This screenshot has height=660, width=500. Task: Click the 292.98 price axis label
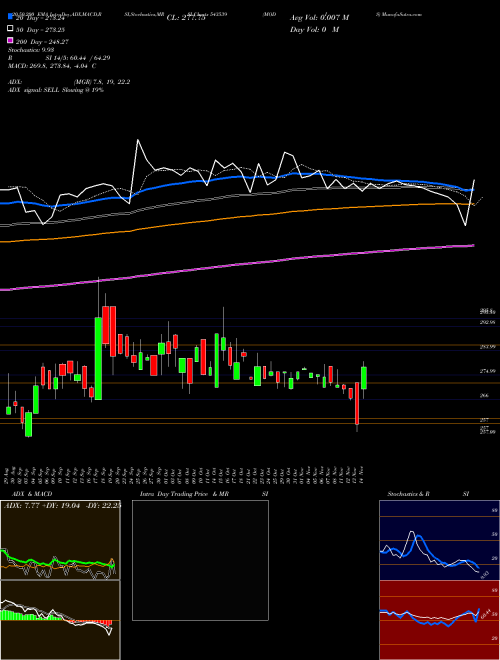point(487,322)
